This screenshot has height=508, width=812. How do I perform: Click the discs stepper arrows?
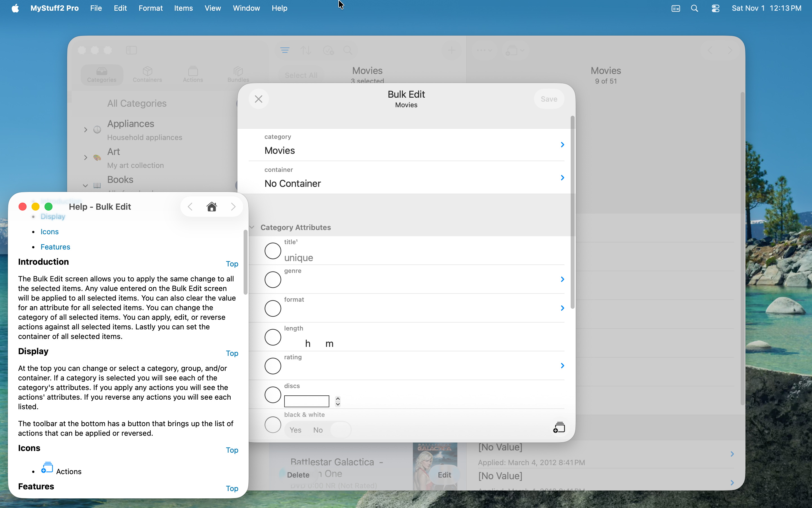click(x=338, y=401)
